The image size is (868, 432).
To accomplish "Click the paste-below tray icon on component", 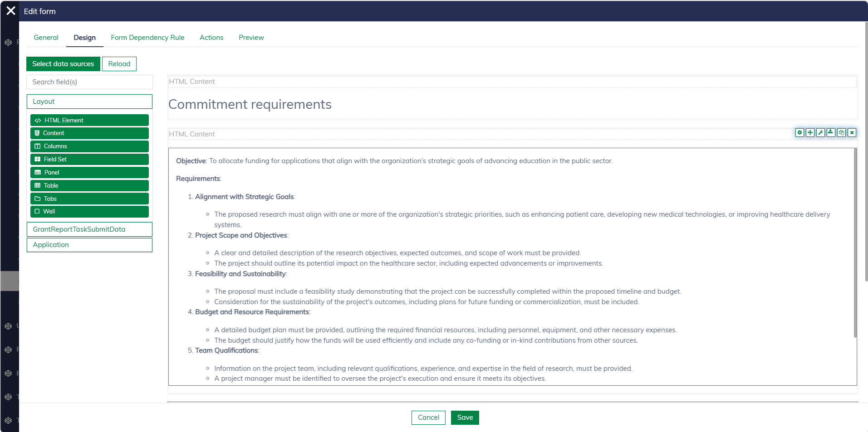I will (x=831, y=132).
